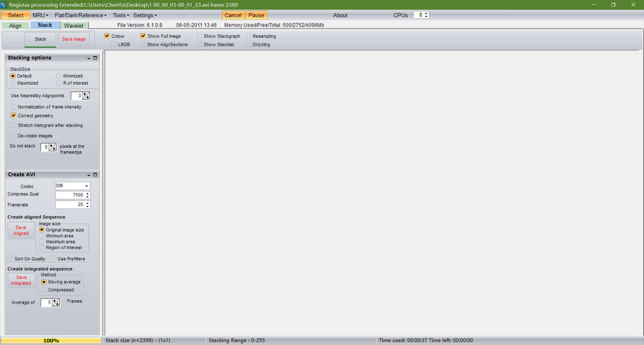Switch to the Stack tab
Viewport: 644px width, 345px height.
coord(45,25)
